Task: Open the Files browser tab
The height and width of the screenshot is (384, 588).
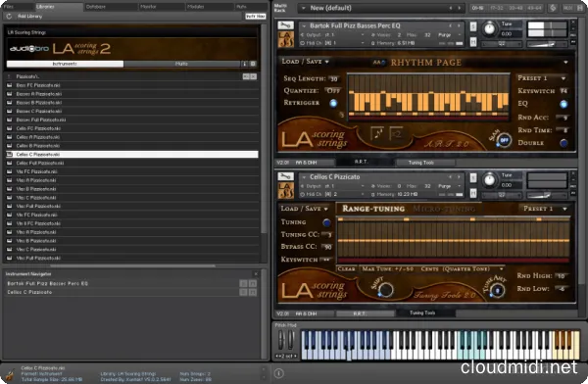Action: pyautogui.click(x=18, y=7)
